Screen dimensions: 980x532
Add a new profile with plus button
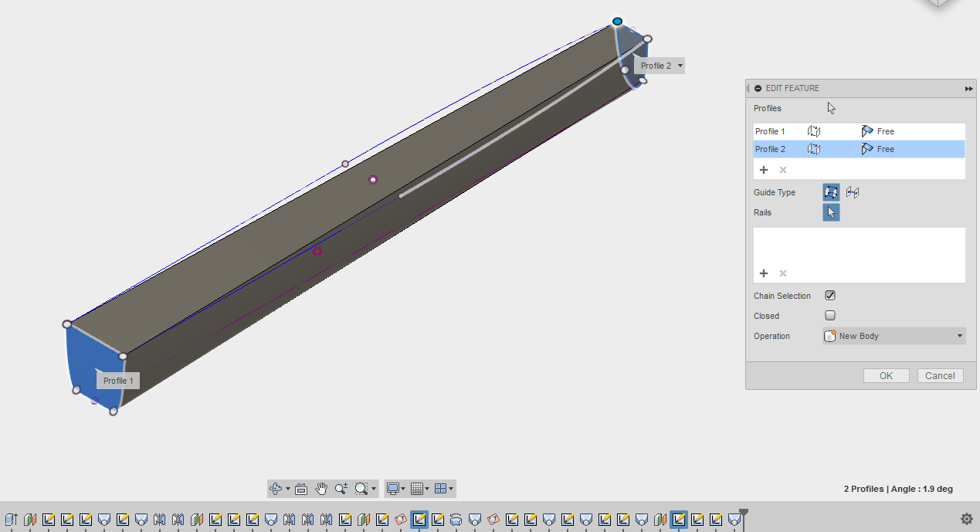click(764, 170)
